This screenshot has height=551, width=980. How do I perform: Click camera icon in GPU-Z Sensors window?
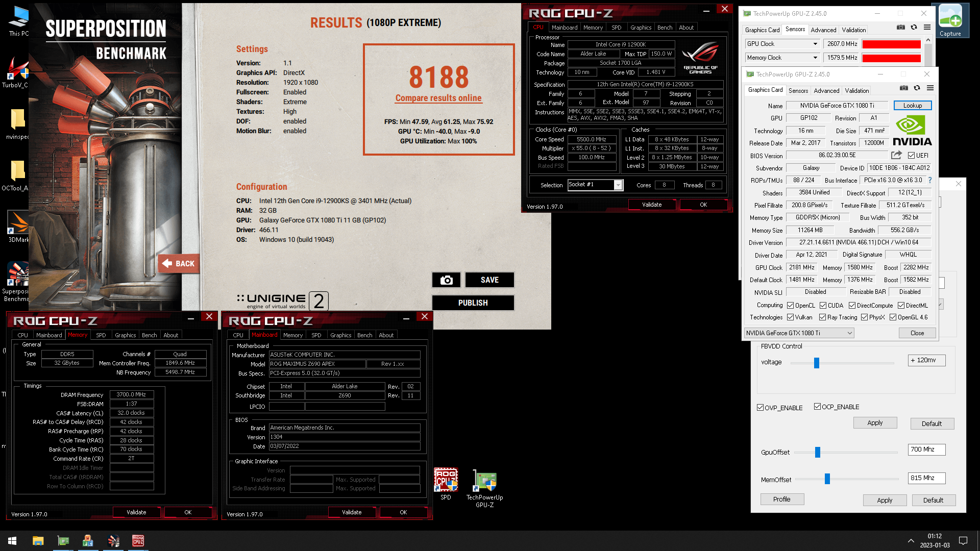900,27
